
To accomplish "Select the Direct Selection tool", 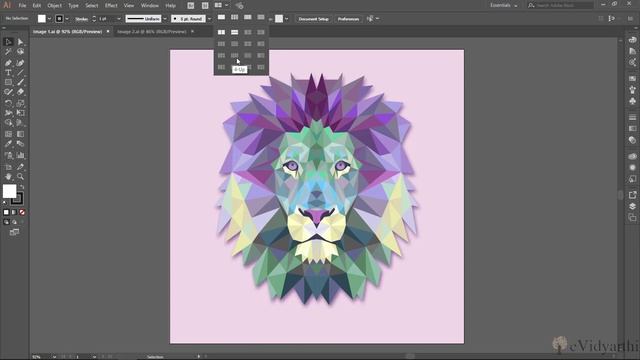I will (x=20, y=42).
